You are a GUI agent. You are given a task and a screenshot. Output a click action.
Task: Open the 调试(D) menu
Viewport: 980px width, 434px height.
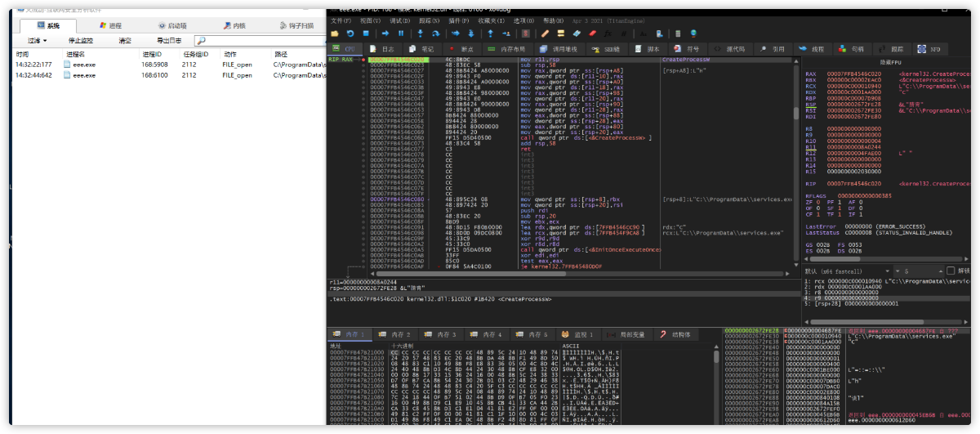(x=399, y=20)
